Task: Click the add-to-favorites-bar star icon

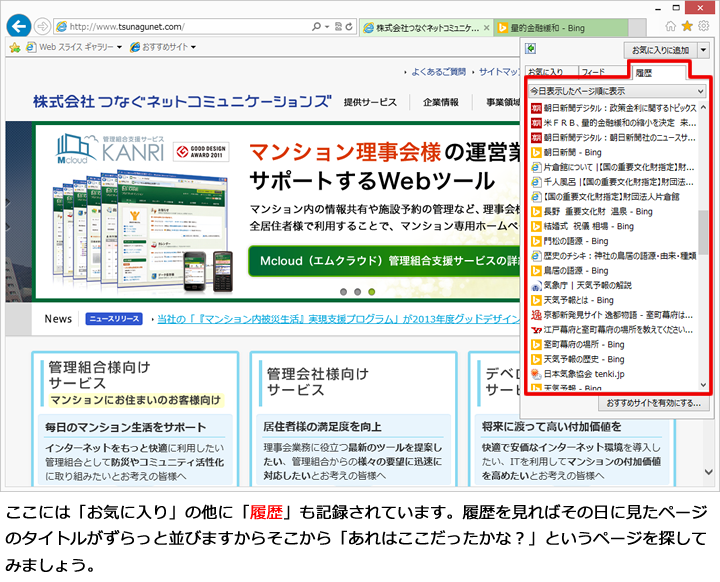Action: click(15, 47)
